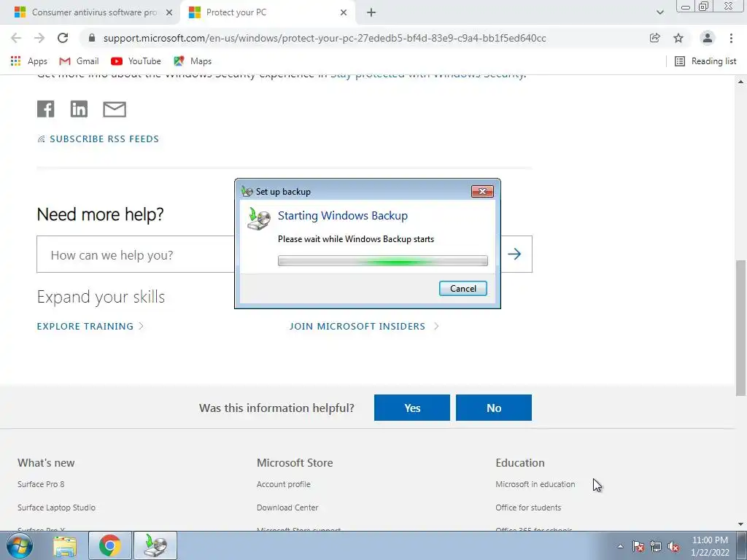Screen dimensions: 747x560
Task: Bookmark this page with the star icon
Action: point(678,38)
